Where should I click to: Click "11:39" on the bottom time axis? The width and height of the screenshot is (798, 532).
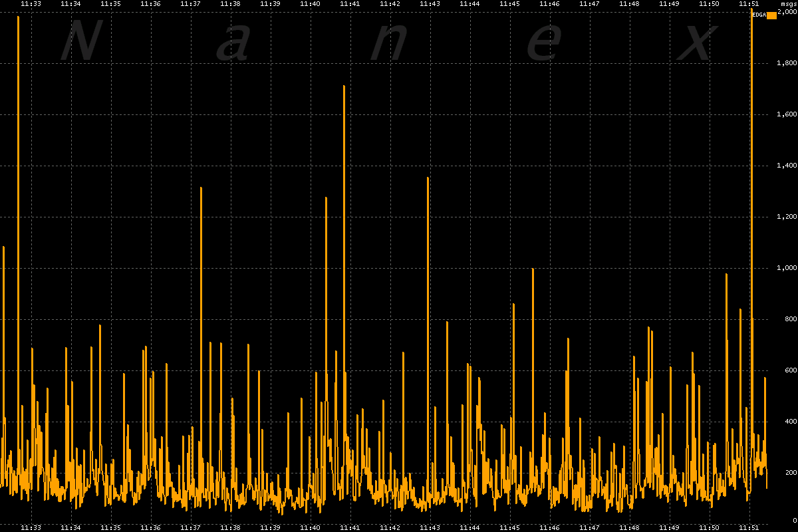(271, 527)
